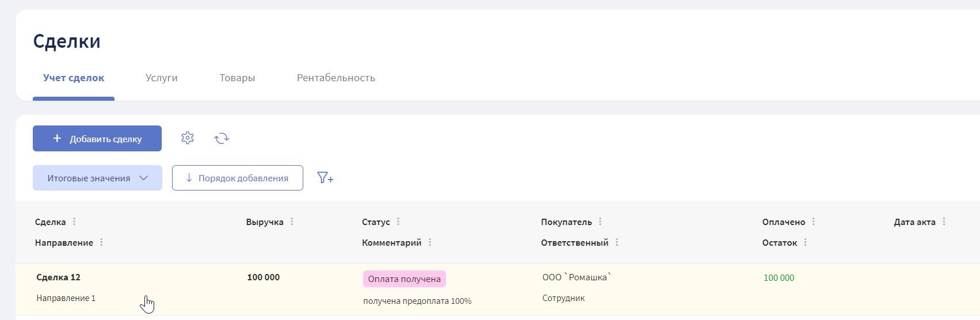Open Комментарий column options dots

(430, 242)
